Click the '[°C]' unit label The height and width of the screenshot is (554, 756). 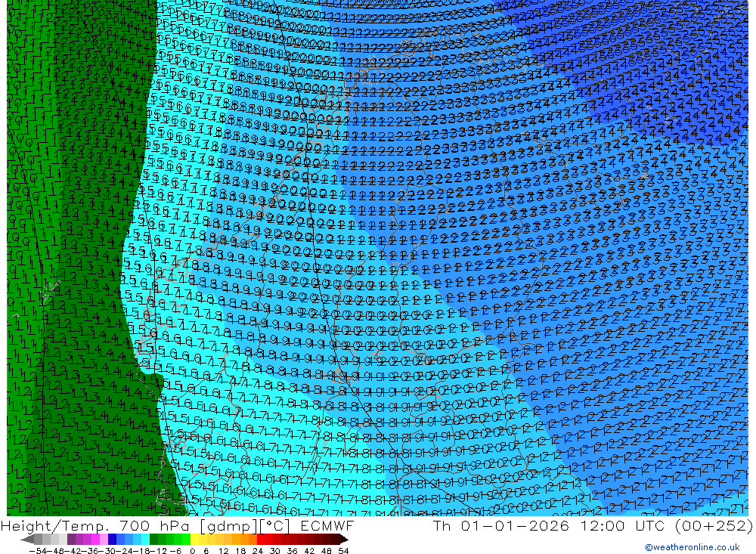pos(274,526)
